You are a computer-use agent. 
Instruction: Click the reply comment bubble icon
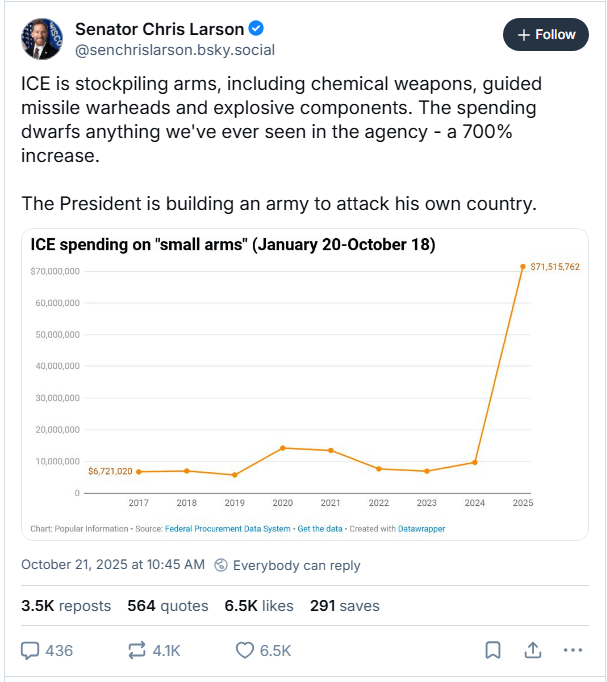30,650
